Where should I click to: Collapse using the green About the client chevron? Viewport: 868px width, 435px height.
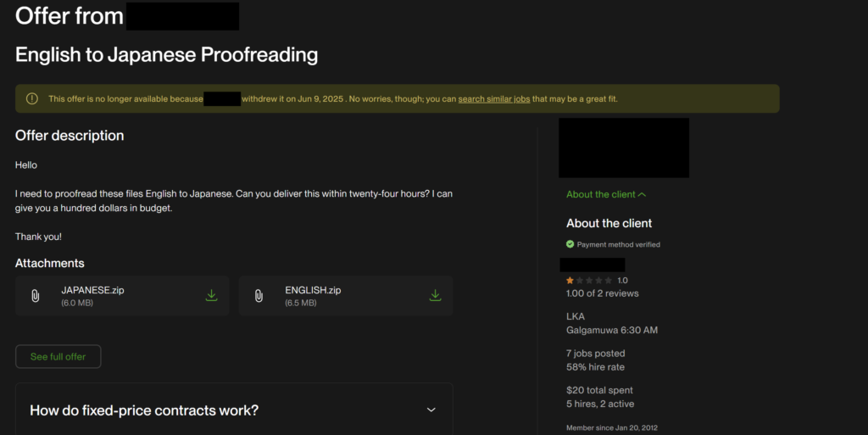[643, 195]
